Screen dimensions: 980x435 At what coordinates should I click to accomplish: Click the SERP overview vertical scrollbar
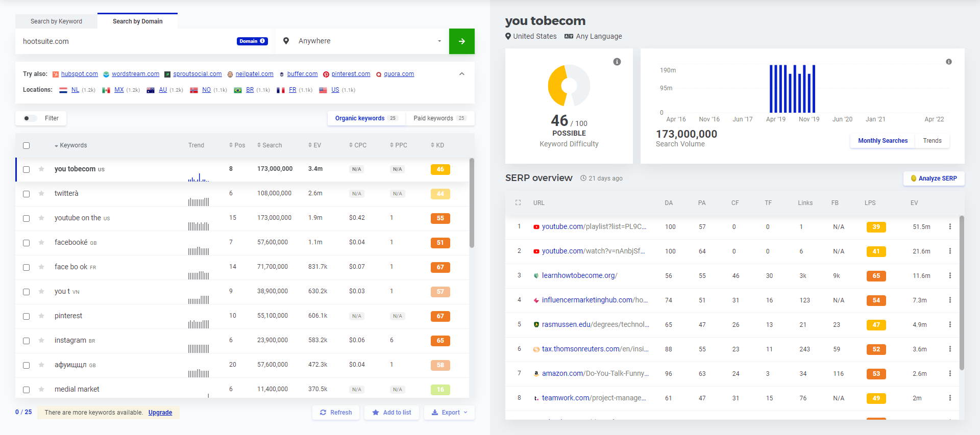pyautogui.click(x=962, y=293)
